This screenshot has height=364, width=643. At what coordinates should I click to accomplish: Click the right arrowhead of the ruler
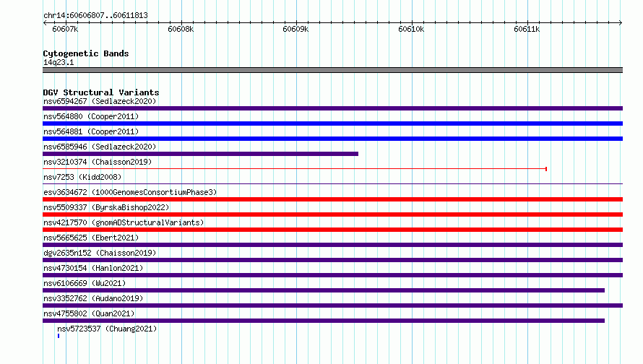pos(621,22)
